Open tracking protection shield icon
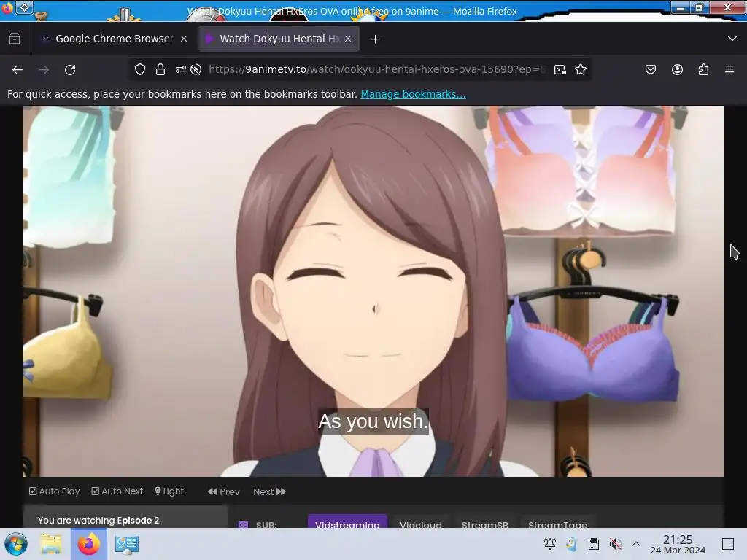This screenshot has height=560, width=747. (139, 69)
